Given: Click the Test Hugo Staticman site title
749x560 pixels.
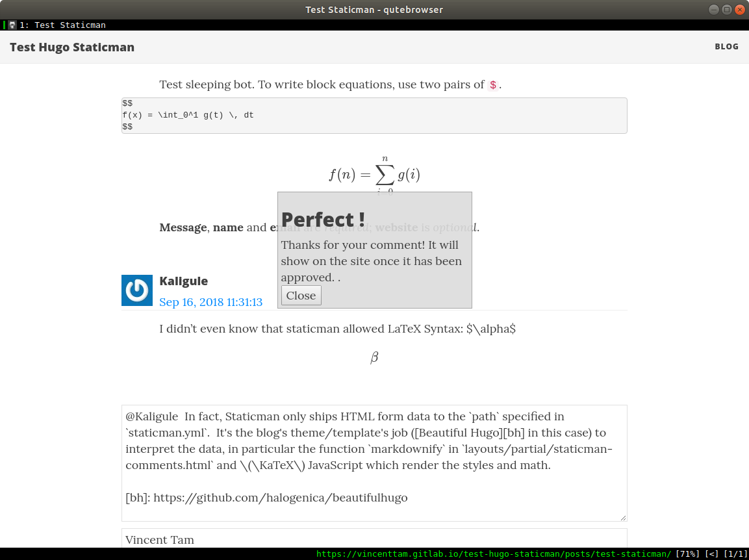Looking at the screenshot, I should point(72,47).
